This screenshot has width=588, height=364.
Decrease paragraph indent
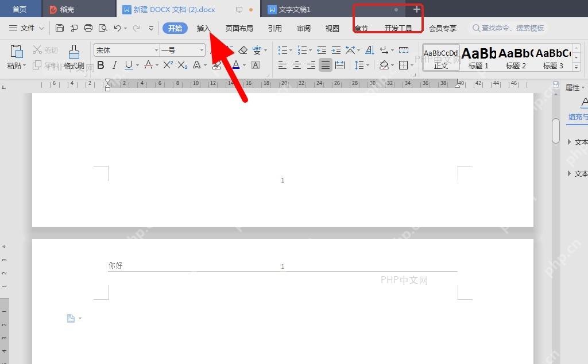322,50
